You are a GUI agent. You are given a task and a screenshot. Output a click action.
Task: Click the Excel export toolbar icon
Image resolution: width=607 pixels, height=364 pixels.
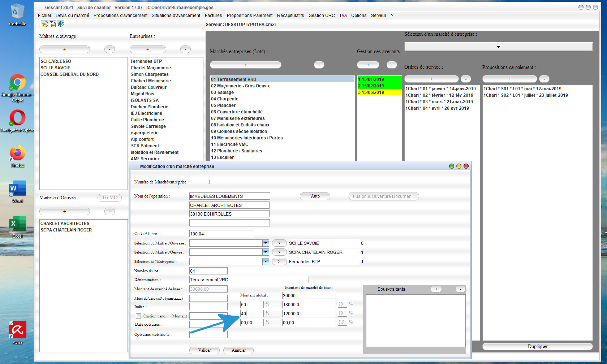[53, 24]
